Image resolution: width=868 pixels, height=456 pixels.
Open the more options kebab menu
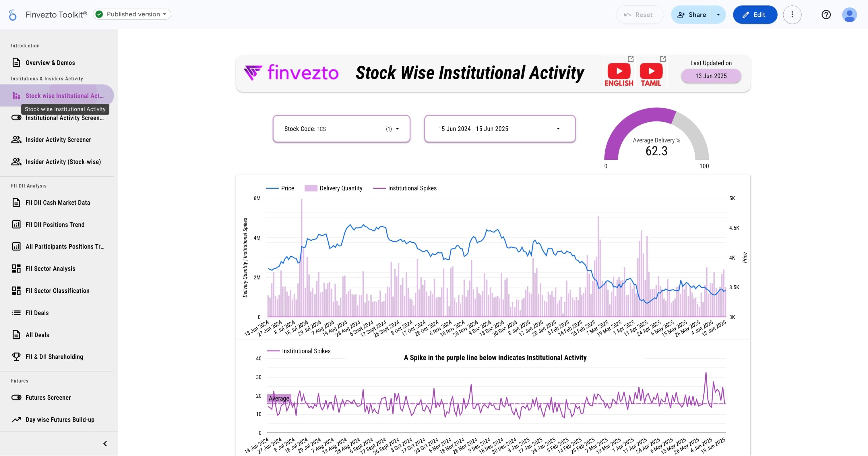[792, 15]
